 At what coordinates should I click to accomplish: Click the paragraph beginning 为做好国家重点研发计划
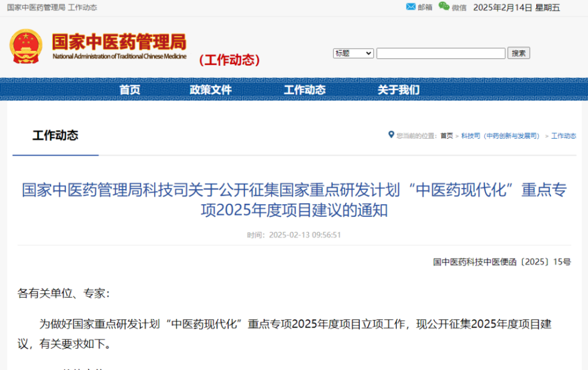click(x=284, y=334)
